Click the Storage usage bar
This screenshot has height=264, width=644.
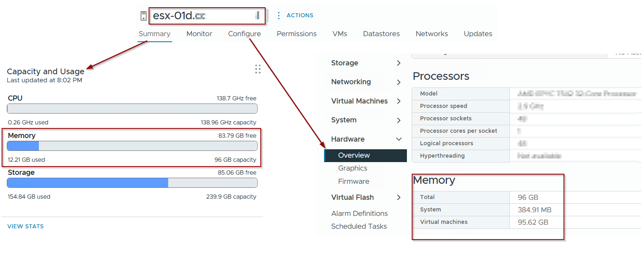[x=132, y=183]
